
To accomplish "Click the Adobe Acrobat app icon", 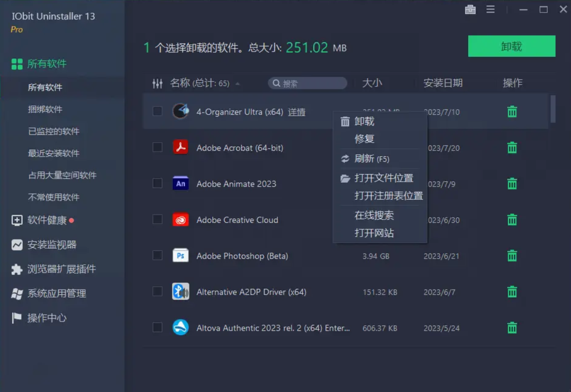I will click(181, 147).
